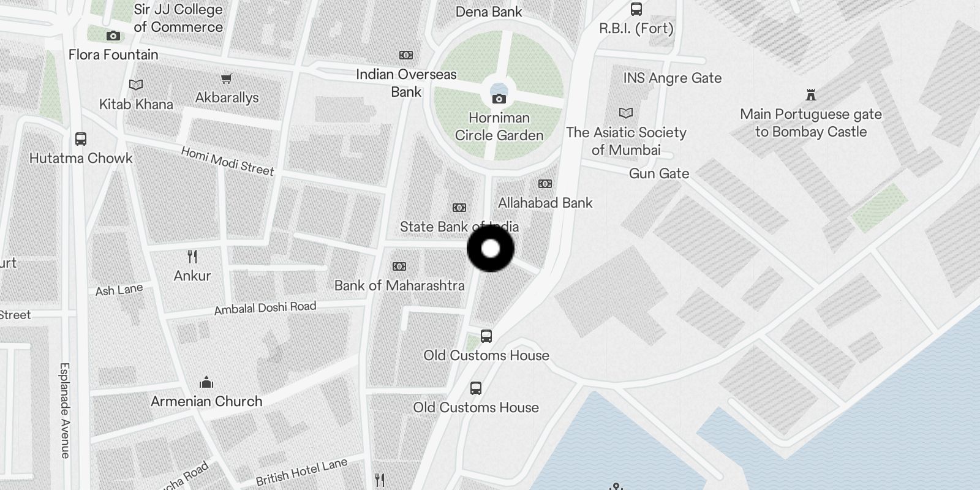
Task: Select the INS Angre Gate label
Action: point(673,78)
